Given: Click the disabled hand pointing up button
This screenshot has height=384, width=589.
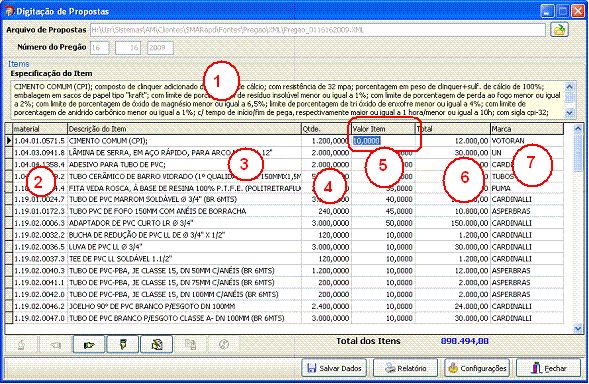Looking at the screenshot, I should [x=21, y=344].
